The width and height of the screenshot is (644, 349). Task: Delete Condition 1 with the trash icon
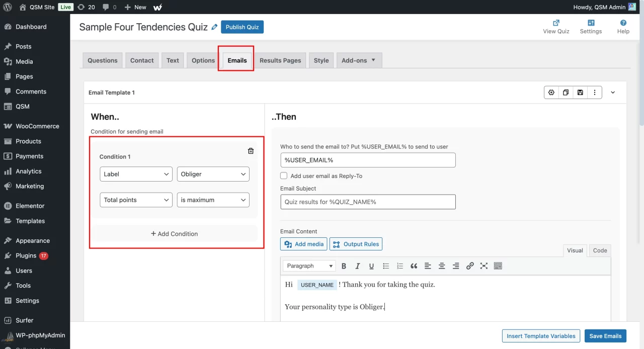coord(251,150)
